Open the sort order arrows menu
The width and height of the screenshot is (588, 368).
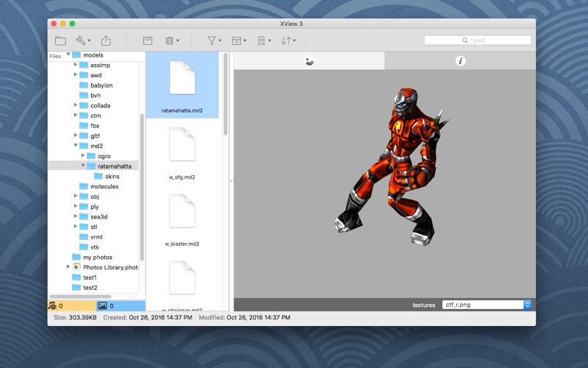[x=287, y=40]
